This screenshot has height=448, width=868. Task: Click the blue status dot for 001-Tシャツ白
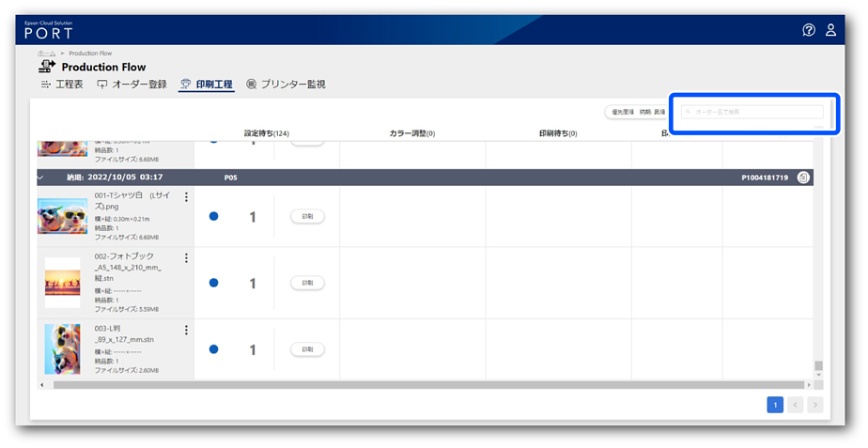click(213, 216)
